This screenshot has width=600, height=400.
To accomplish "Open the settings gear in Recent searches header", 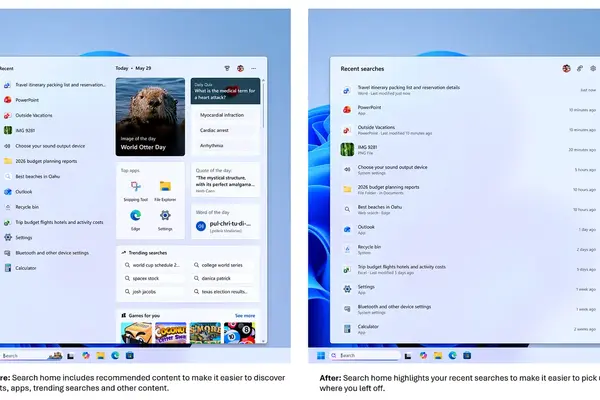I will pyautogui.click(x=593, y=69).
